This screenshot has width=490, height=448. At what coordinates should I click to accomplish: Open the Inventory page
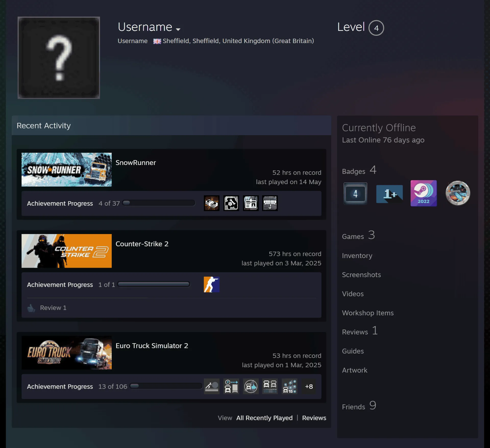click(x=357, y=255)
